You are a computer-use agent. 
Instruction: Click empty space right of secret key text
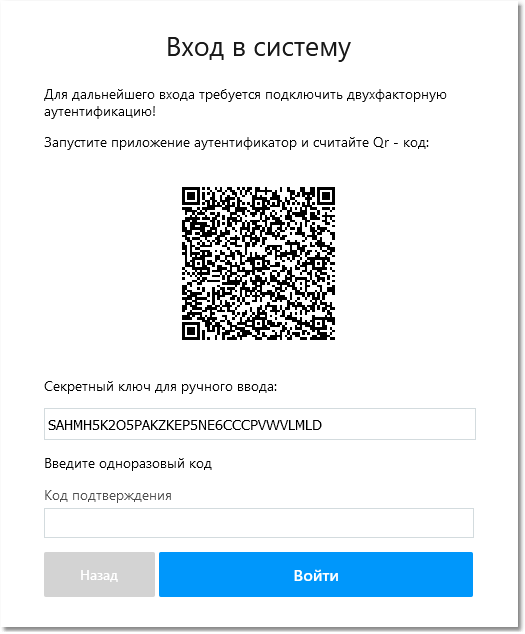(398, 424)
